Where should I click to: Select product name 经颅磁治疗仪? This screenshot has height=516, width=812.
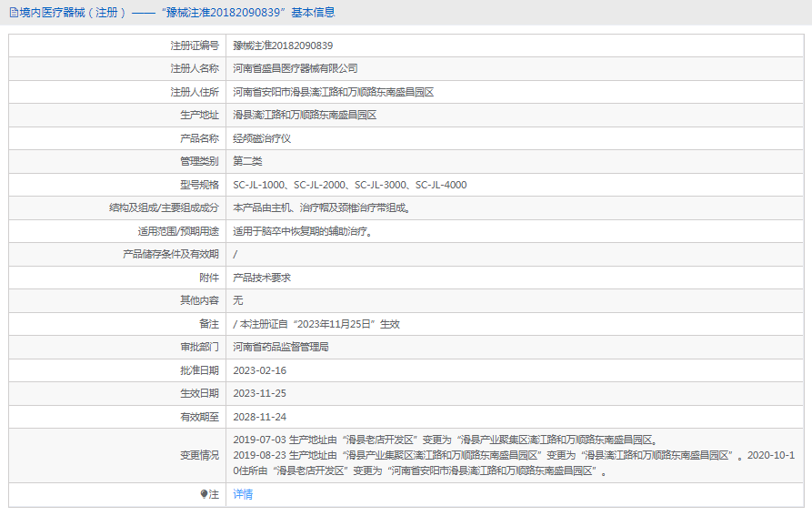[x=262, y=138]
